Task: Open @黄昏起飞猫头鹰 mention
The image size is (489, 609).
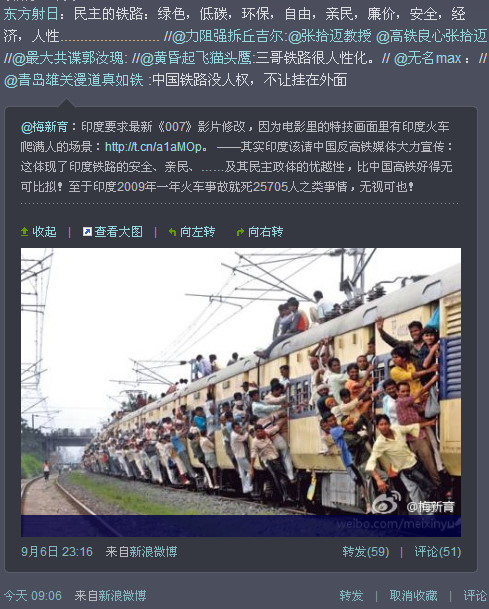Action: pyautogui.click(x=195, y=58)
